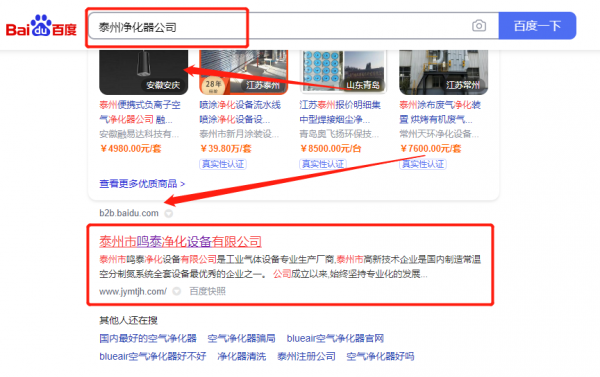Open the 山东青岛 product thumbnail

[343, 72]
